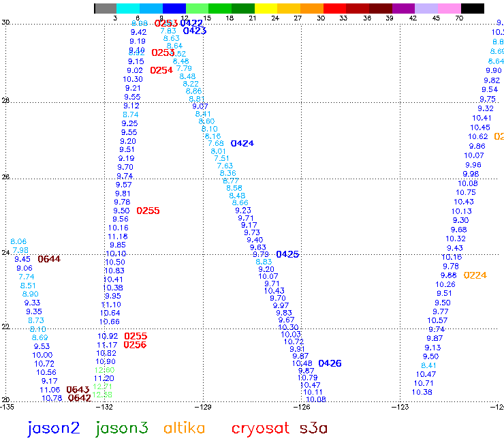Click the data value 10.62
504x443 pixels.
coord(478,136)
